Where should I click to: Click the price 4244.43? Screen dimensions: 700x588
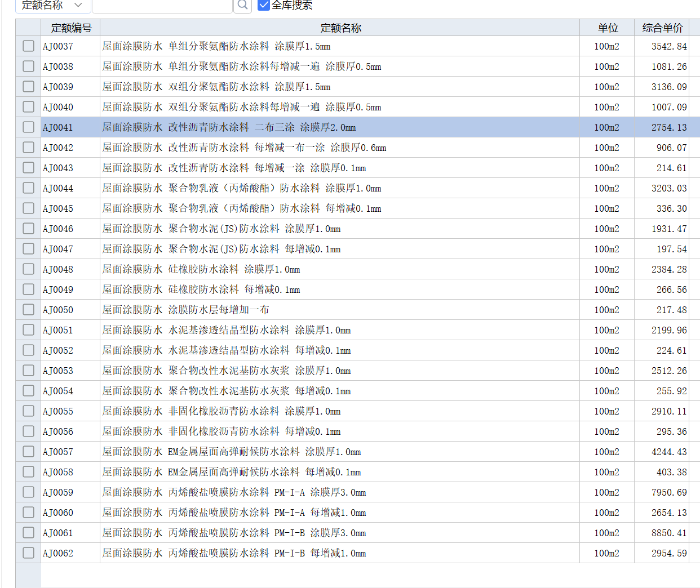tap(669, 452)
